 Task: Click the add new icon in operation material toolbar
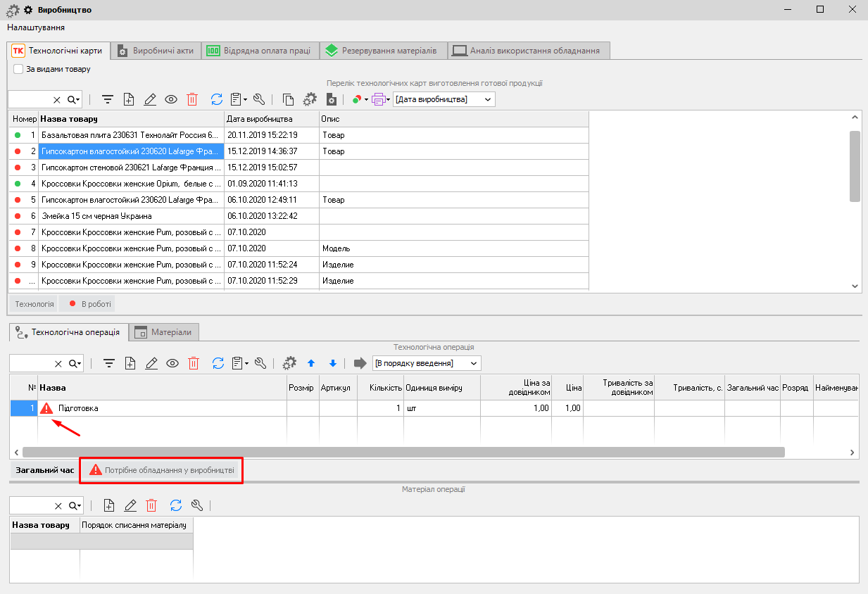click(x=109, y=505)
